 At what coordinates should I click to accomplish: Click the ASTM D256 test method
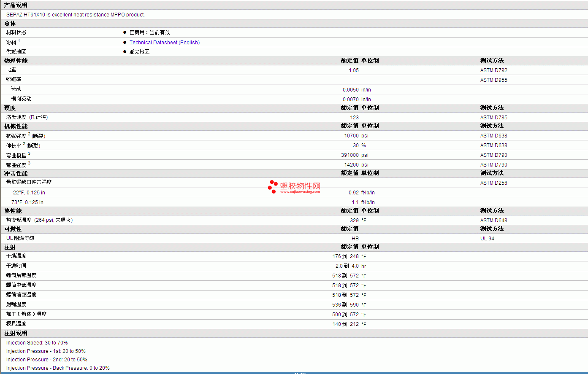point(494,183)
